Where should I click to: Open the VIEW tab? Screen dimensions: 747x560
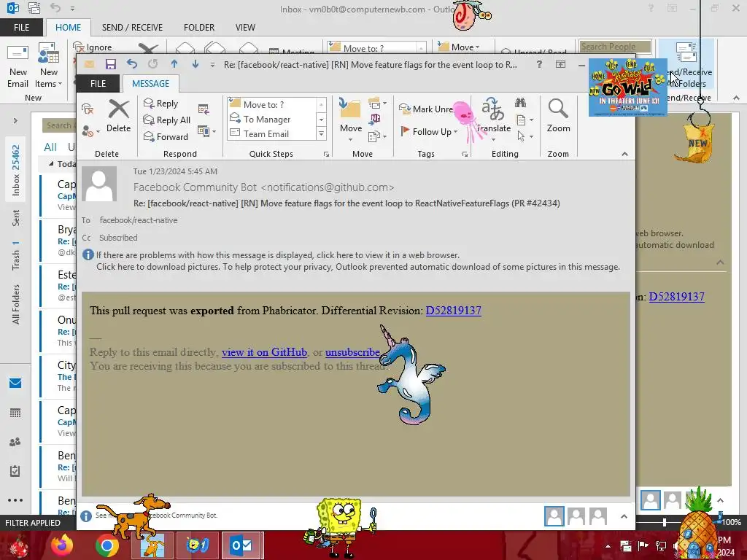pos(245,27)
